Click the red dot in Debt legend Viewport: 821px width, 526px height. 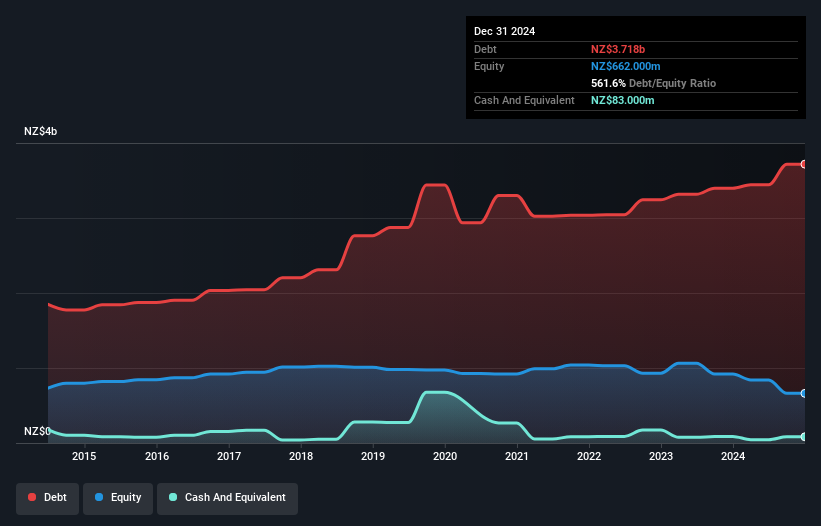[x=32, y=497]
